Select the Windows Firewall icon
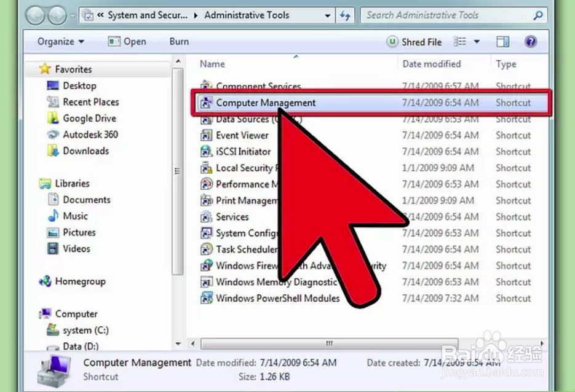 (x=206, y=265)
